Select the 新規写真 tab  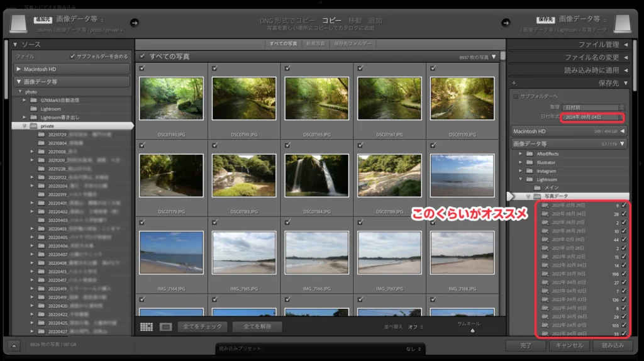[316, 43]
